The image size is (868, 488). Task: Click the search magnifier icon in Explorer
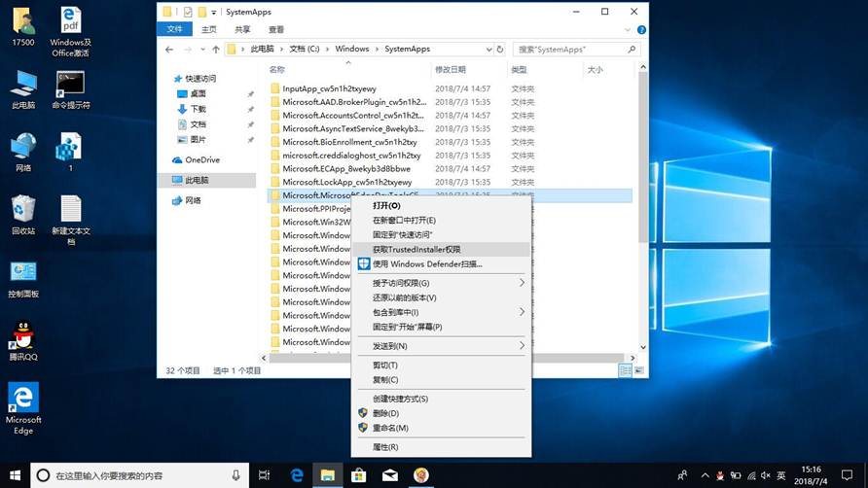point(632,50)
